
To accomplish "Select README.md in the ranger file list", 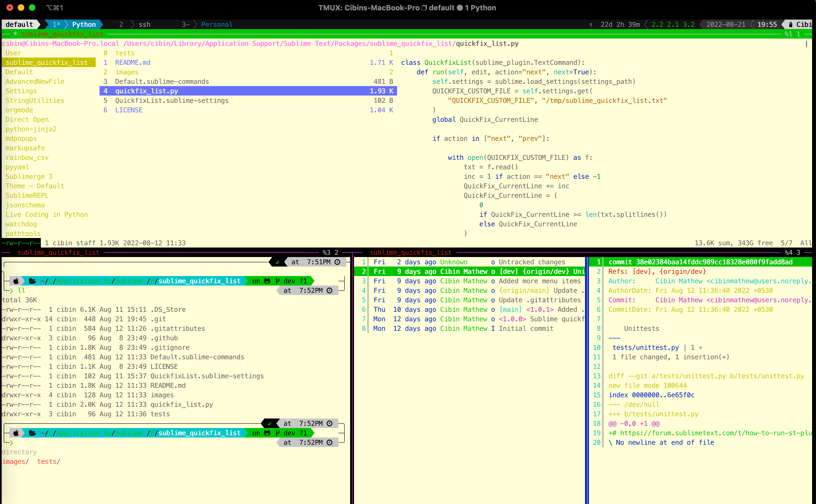I will click(x=133, y=62).
